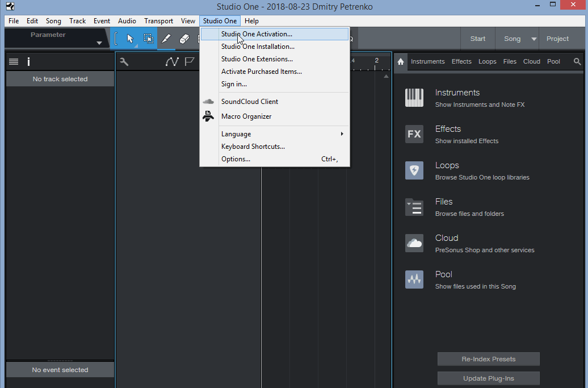Select the Arrow tool
This screenshot has height=388, width=588.
pyautogui.click(x=130, y=39)
